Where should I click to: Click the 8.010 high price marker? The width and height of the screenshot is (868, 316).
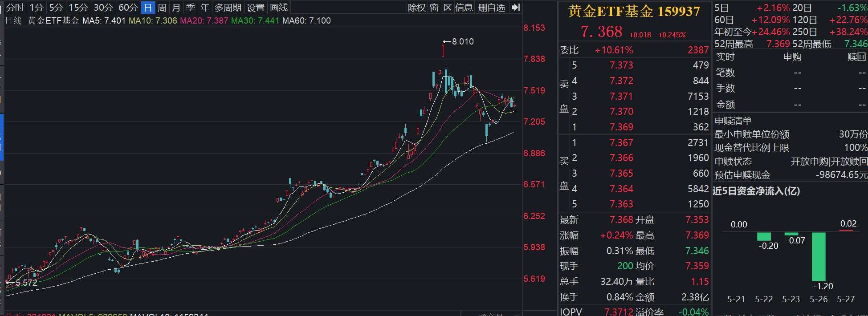tap(463, 41)
